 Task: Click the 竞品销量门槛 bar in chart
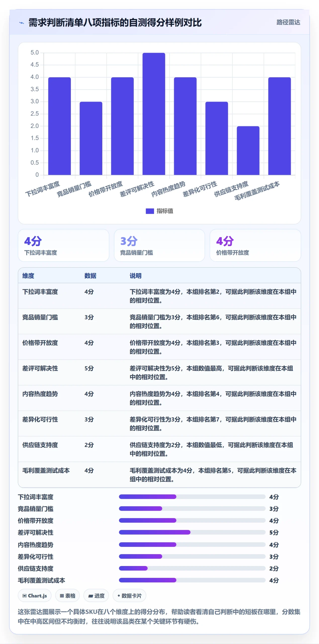[x=91, y=138]
